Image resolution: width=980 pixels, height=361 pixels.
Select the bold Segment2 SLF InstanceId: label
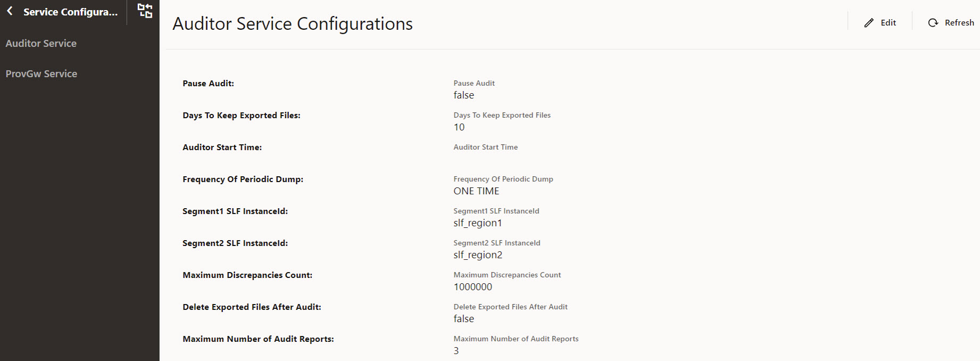[x=235, y=243]
